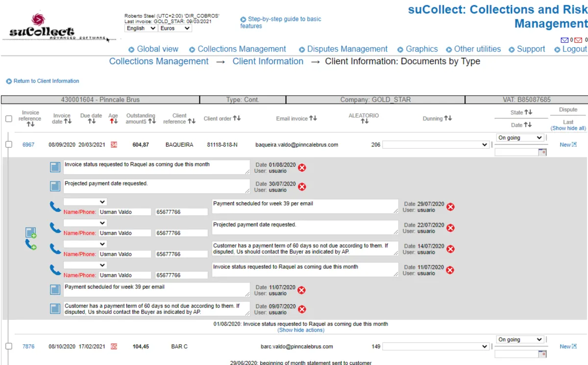This screenshot has height=365, width=588.
Task: Open Dunning dropdown for invoice 7876
Action: pyautogui.click(x=436, y=346)
